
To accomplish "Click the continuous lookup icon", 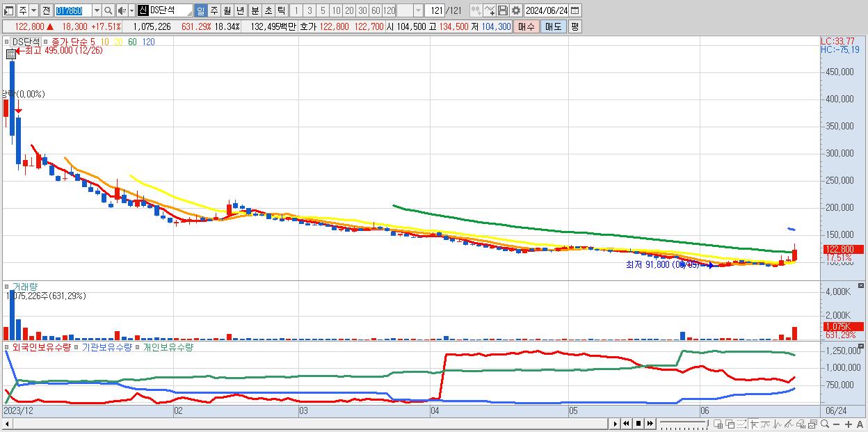I will coord(476,10).
